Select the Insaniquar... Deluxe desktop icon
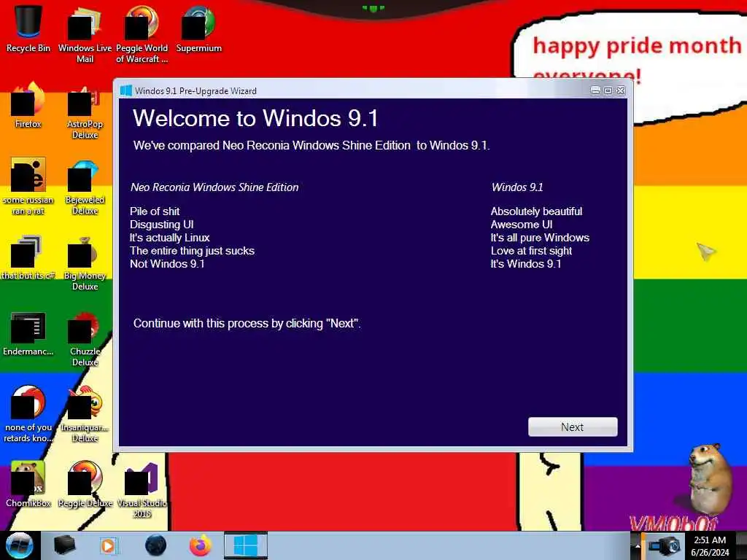Viewport: 747px width, 560px height. (85, 413)
